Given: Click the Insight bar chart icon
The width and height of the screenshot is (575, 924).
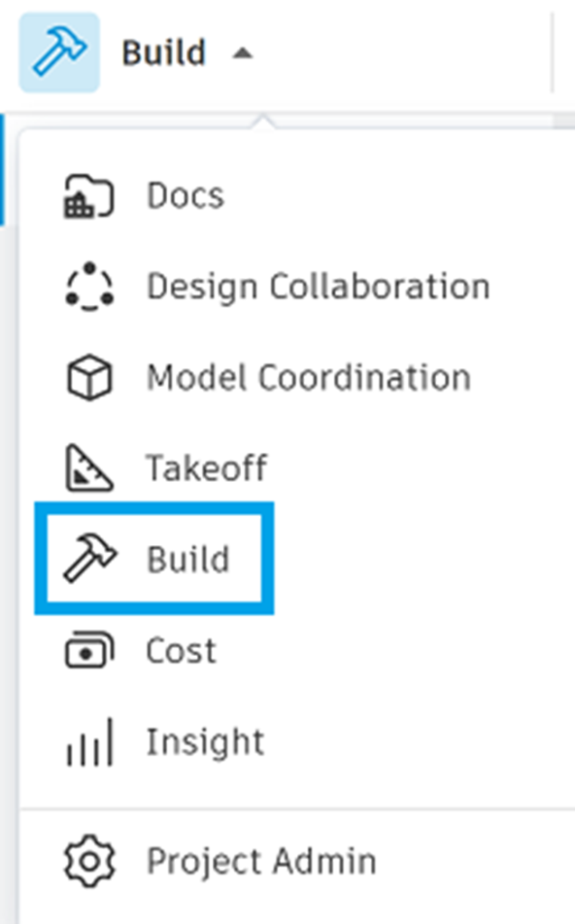Looking at the screenshot, I should click(x=88, y=743).
